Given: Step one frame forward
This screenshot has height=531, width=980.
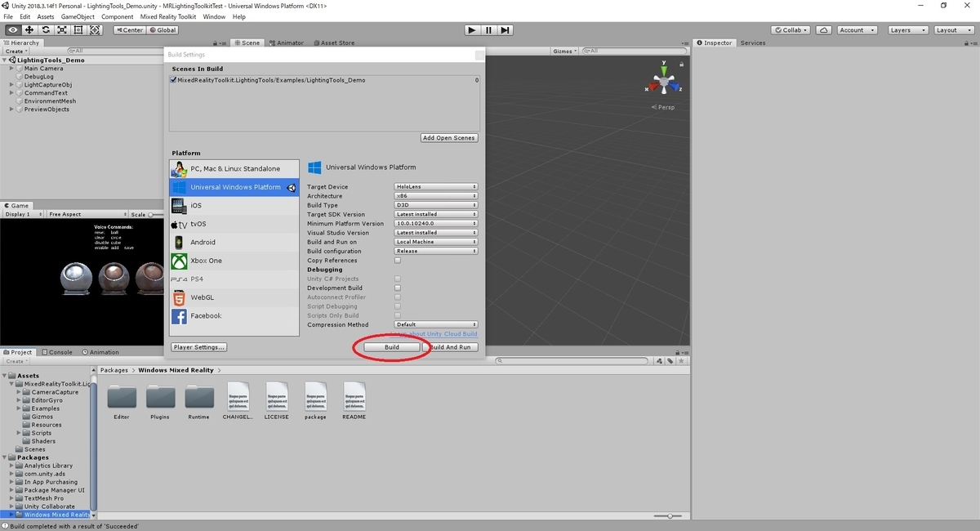Looking at the screenshot, I should click(x=506, y=30).
